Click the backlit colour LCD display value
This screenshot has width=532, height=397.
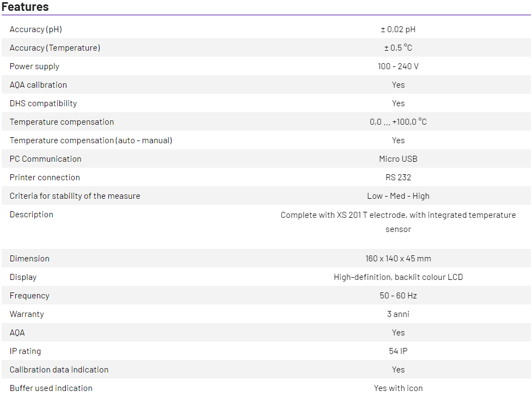tap(398, 277)
